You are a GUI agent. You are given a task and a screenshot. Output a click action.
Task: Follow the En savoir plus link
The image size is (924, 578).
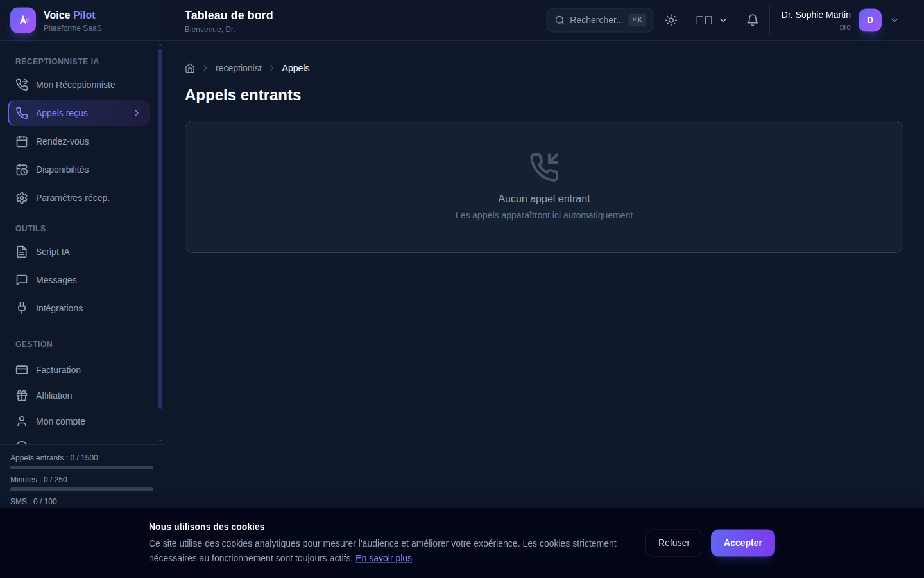tap(384, 558)
